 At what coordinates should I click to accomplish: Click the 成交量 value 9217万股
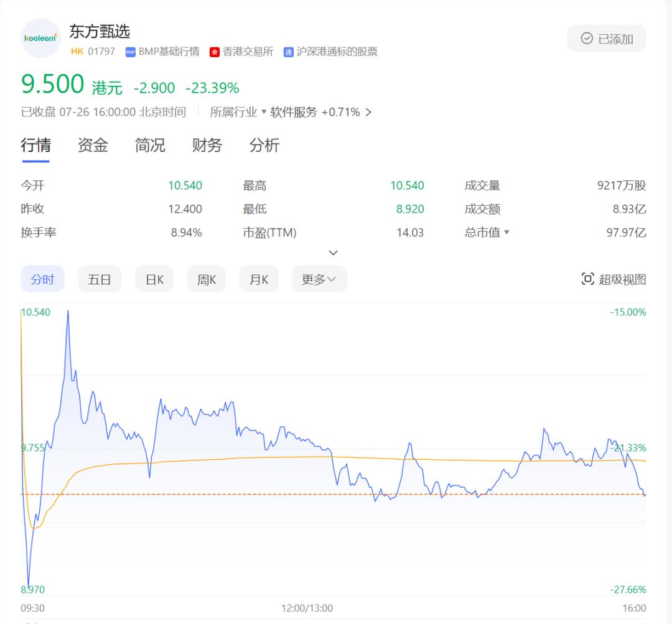(622, 185)
